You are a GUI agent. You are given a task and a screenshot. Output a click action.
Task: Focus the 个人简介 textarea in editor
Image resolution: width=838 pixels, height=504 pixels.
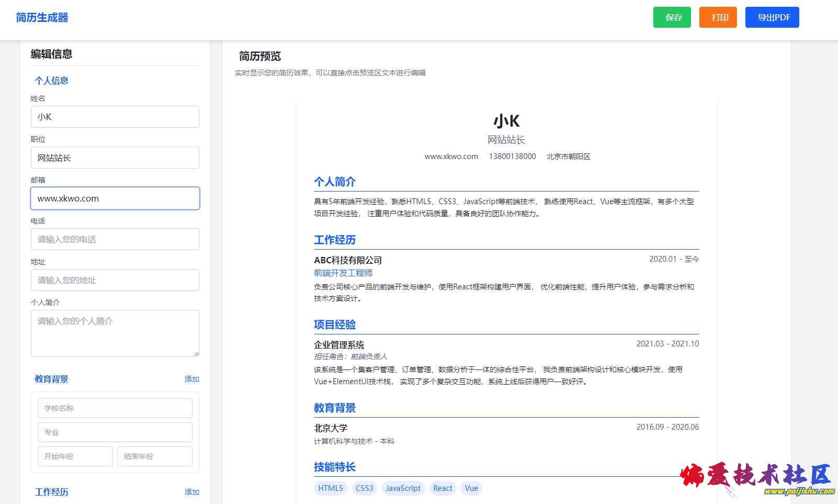tap(115, 333)
